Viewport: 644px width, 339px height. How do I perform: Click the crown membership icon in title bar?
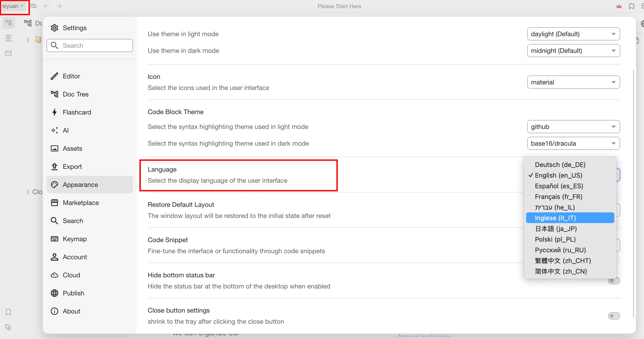pos(619,6)
